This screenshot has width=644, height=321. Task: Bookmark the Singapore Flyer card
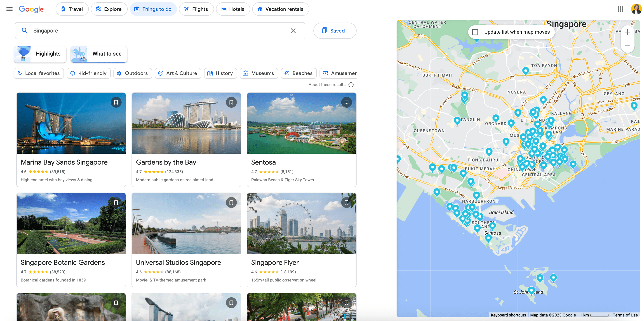(346, 202)
